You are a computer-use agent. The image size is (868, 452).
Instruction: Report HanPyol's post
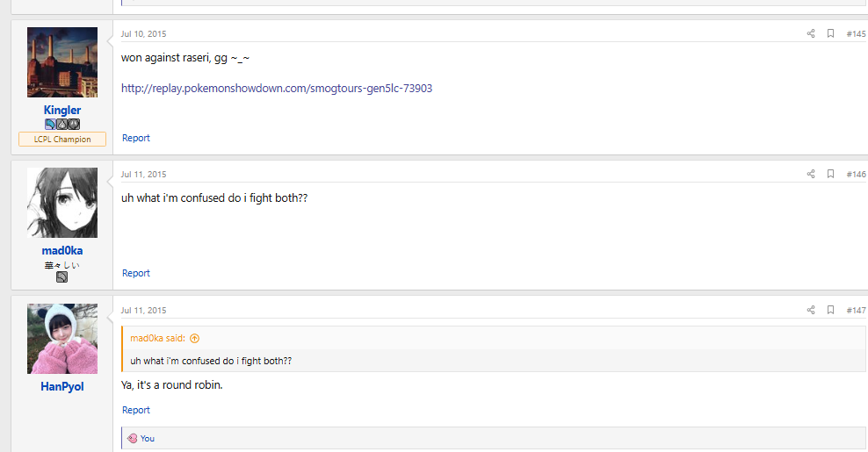(136, 410)
